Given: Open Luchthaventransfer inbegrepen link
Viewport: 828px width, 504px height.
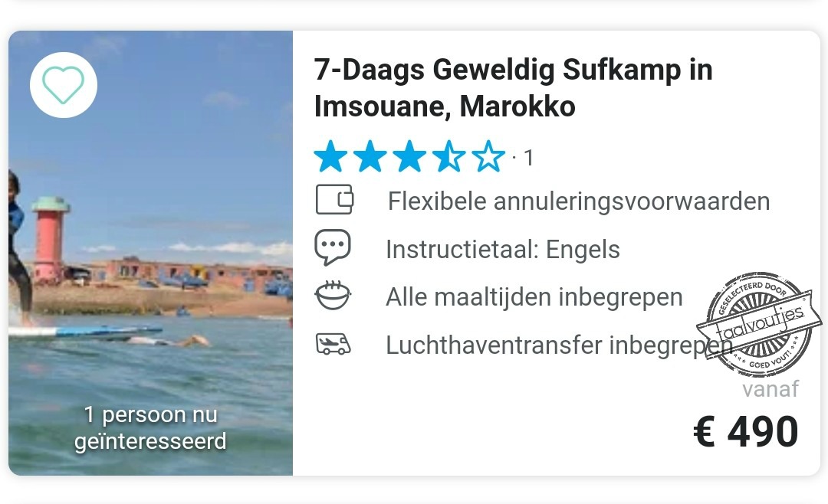Looking at the screenshot, I should 556,345.
